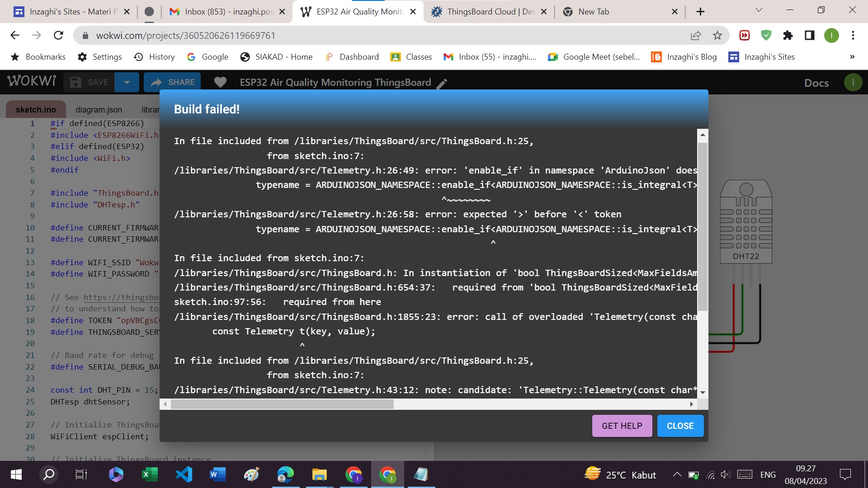The image size is (868, 488).
Task: Switch to ThingsBoard Cloud browser tab
Action: [488, 12]
